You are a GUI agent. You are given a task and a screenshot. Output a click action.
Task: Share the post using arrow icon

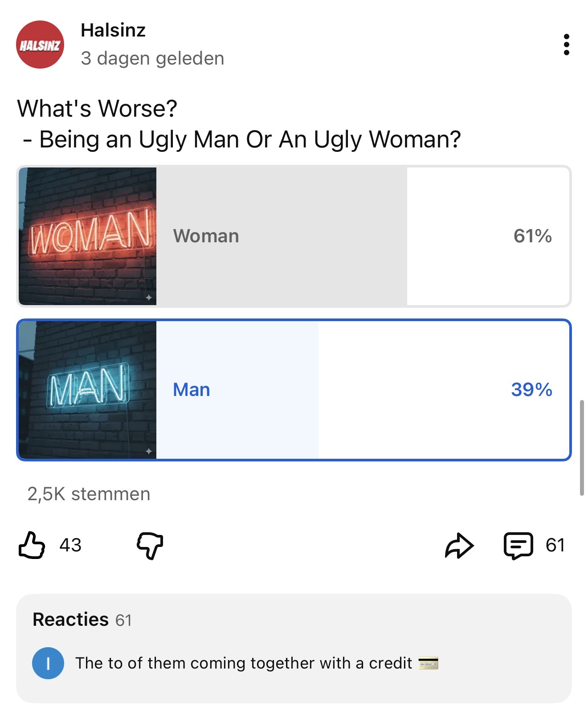(x=459, y=545)
